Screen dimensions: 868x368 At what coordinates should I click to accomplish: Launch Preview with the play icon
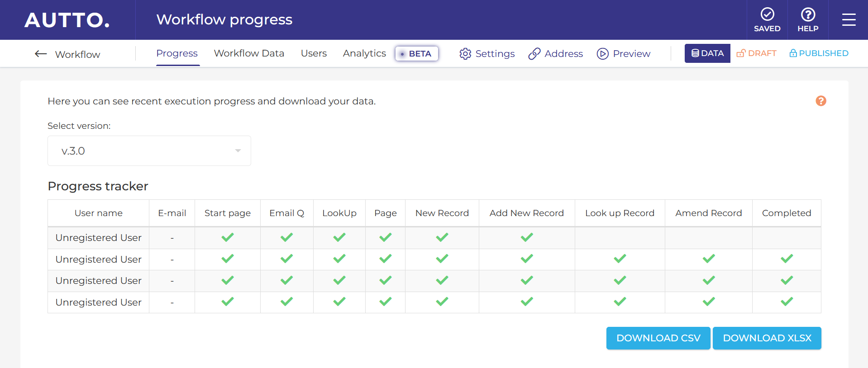pos(602,54)
